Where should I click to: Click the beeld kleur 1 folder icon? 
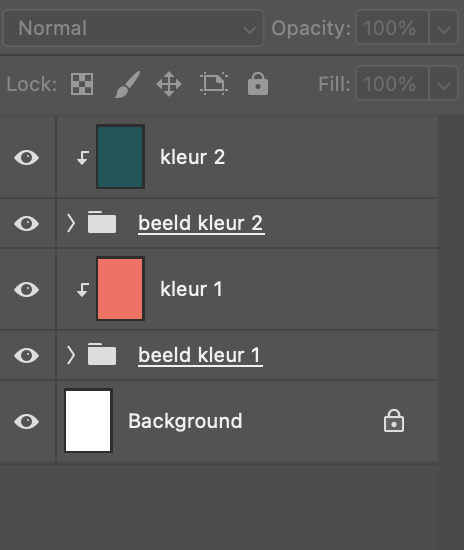click(x=102, y=355)
